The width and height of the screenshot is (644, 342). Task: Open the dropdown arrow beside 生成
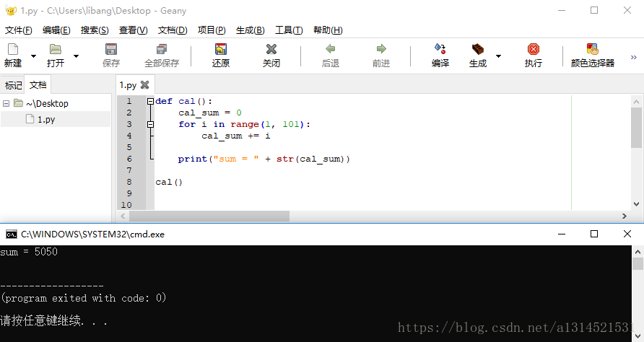(x=498, y=56)
